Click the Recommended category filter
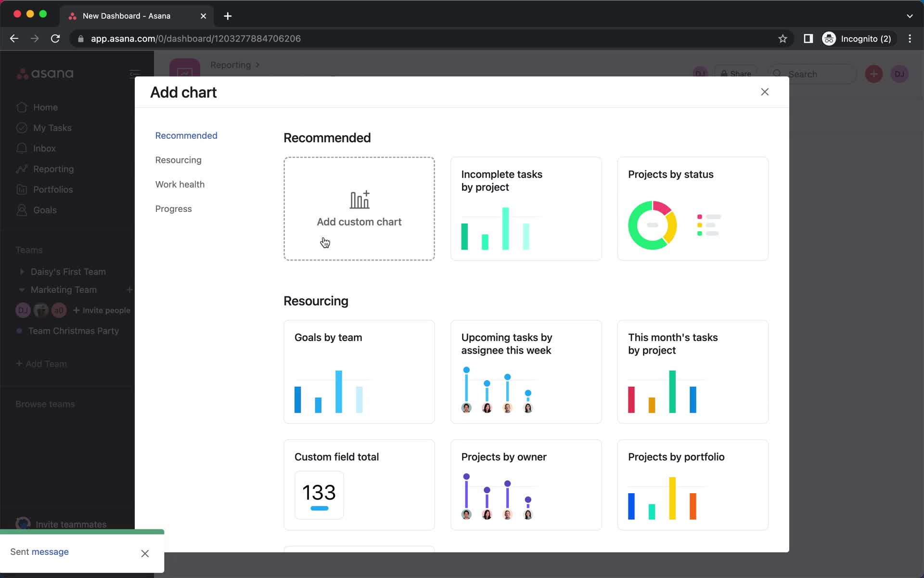924x578 pixels. (x=186, y=135)
